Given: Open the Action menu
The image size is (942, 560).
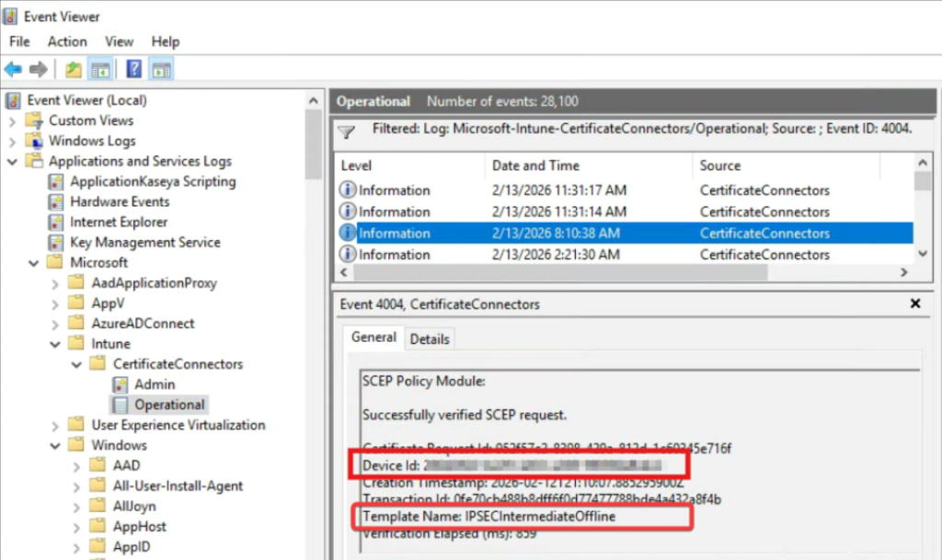Looking at the screenshot, I should coord(66,41).
